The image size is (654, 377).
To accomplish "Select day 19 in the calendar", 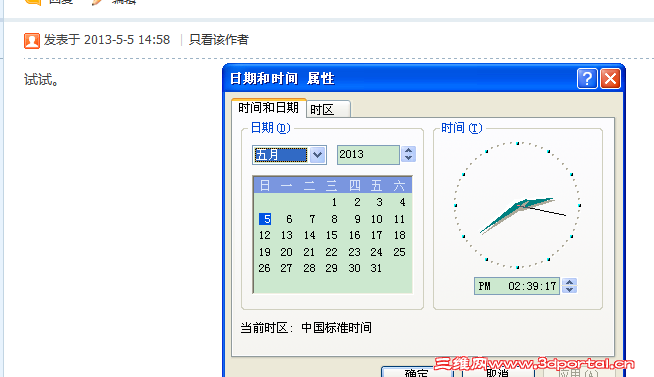I will point(264,252).
